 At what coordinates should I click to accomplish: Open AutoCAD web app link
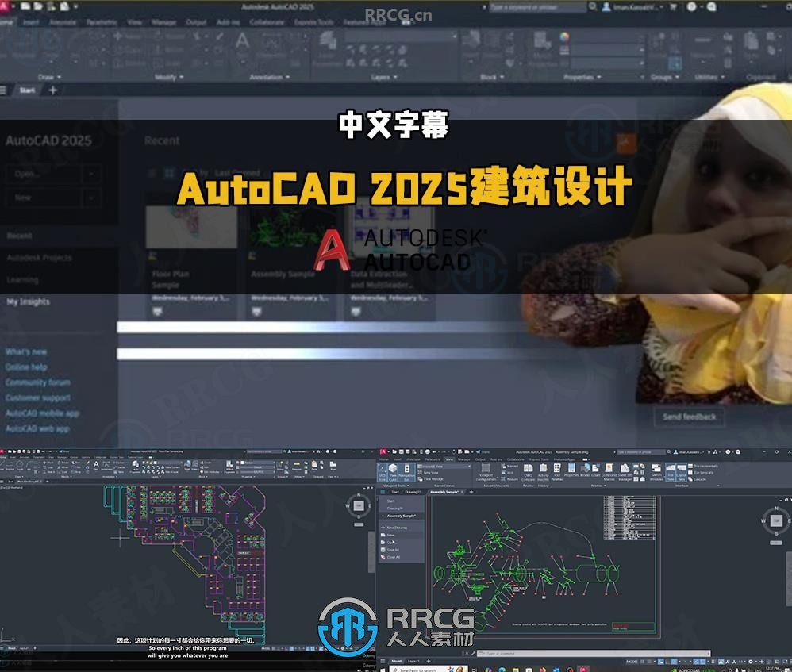(x=37, y=428)
